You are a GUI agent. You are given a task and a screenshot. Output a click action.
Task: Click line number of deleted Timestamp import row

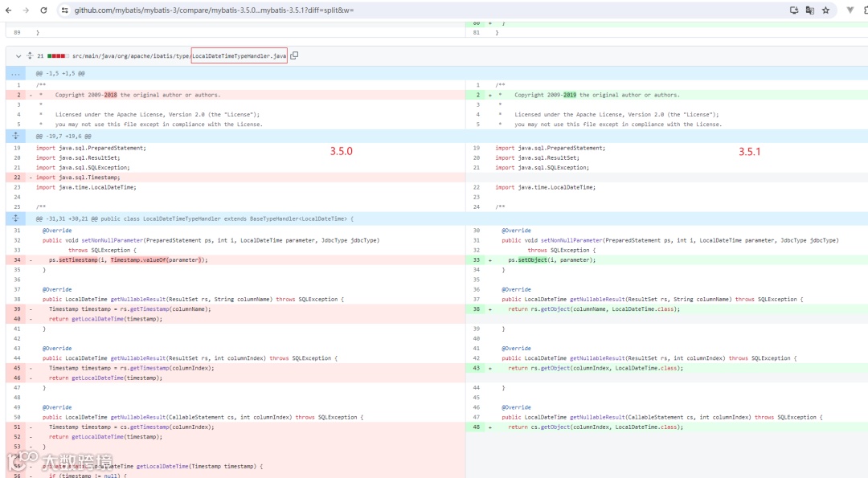click(17, 178)
